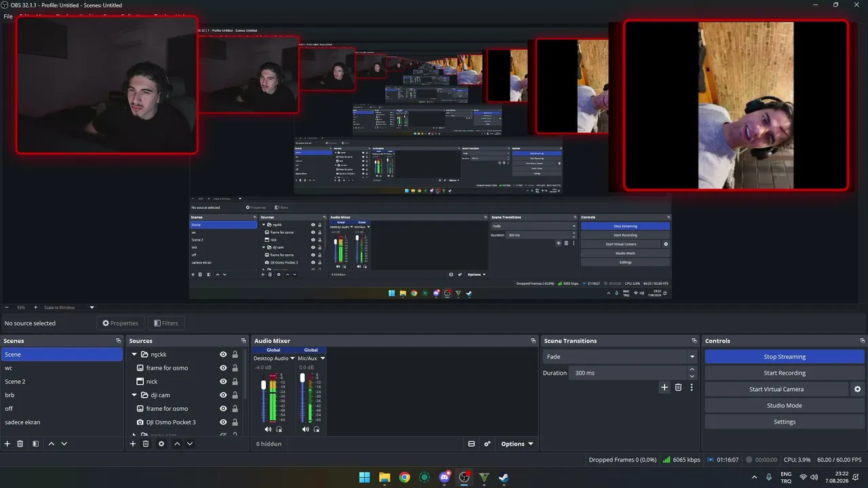Open the Mic/Aux channel dropdown arrow
This screenshot has width=868, height=488.
point(323,359)
